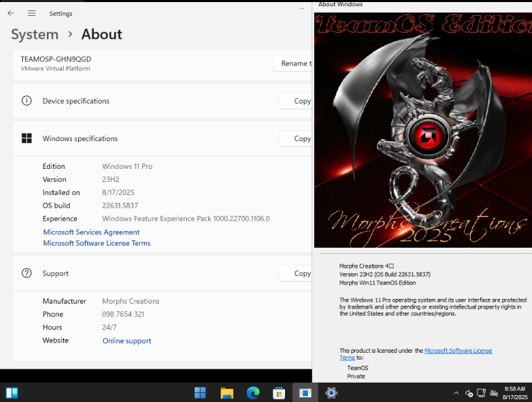Copy the Device specifications
Image resolution: width=532 pixels, height=402 pixels.
[295, 101]
